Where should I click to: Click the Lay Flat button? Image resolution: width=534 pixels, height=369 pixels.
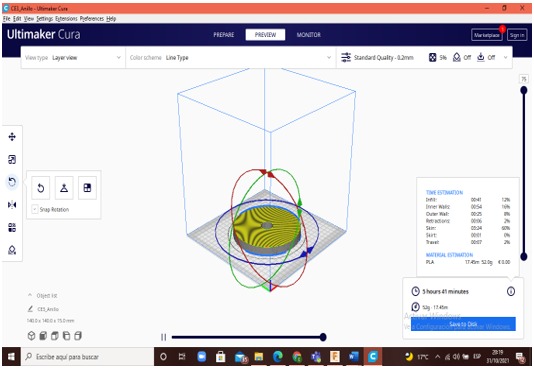[x=64, y=188]
